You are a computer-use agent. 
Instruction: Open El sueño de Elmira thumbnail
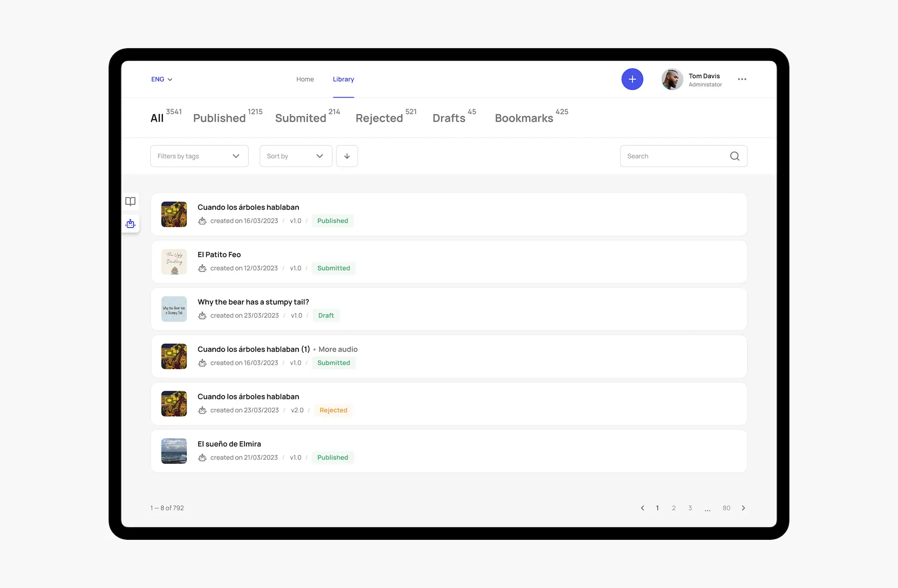(x=174, y=451)
